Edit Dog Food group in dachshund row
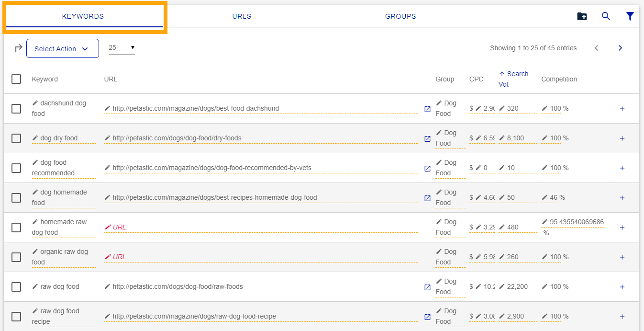 point(450,109)
